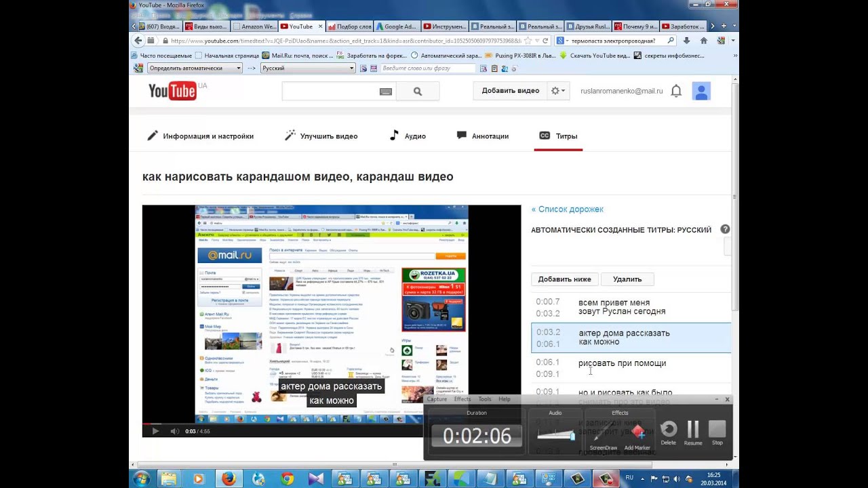The image size is (868, 488).
Task: Open Часто посещаемые bookmark
Action: tap(161, 56)
